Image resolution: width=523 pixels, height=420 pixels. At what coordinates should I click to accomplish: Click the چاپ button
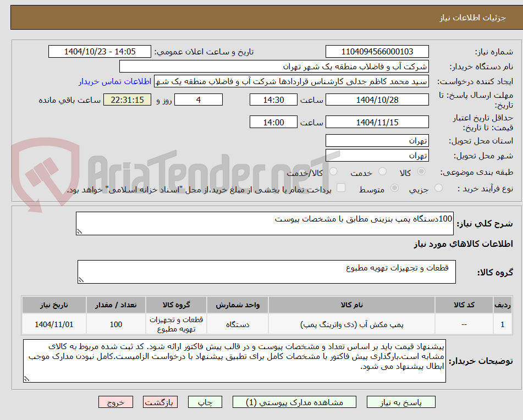(205, 402)
